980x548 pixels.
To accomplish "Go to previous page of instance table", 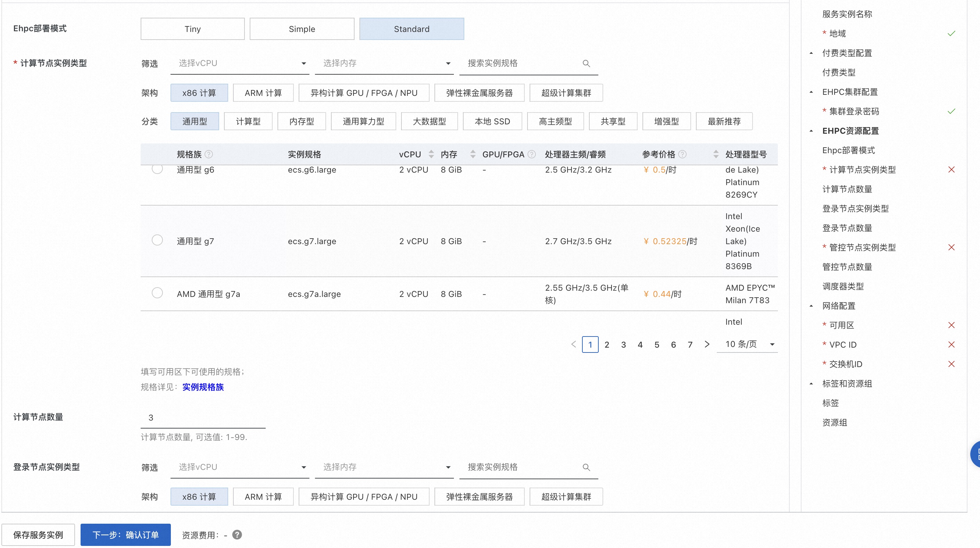I will click(x=574, y=344).
